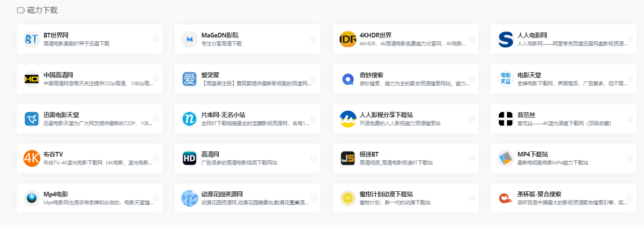The width and height of the screenshot is (644, 225).
Task: Click the 人人影视分享下载站 logo icon
Action: 348,119
